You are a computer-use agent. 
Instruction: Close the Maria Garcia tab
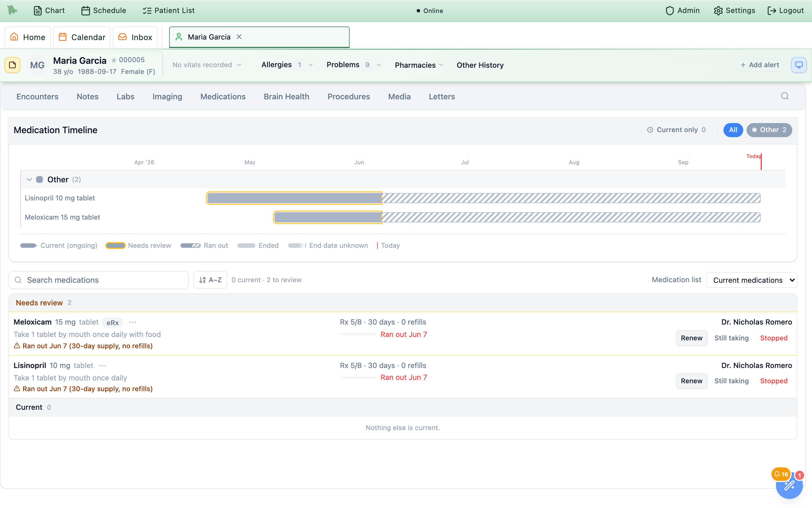pos(239,37)
